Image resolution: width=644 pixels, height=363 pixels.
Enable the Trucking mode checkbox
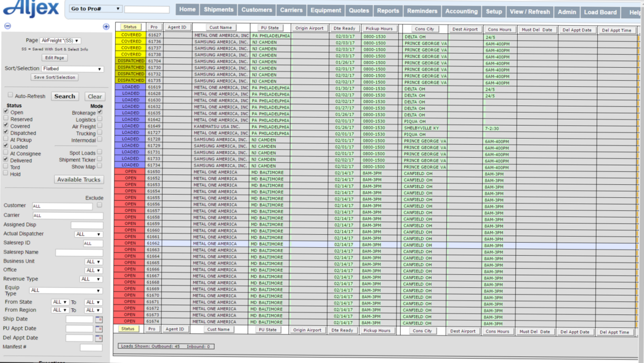100,133
